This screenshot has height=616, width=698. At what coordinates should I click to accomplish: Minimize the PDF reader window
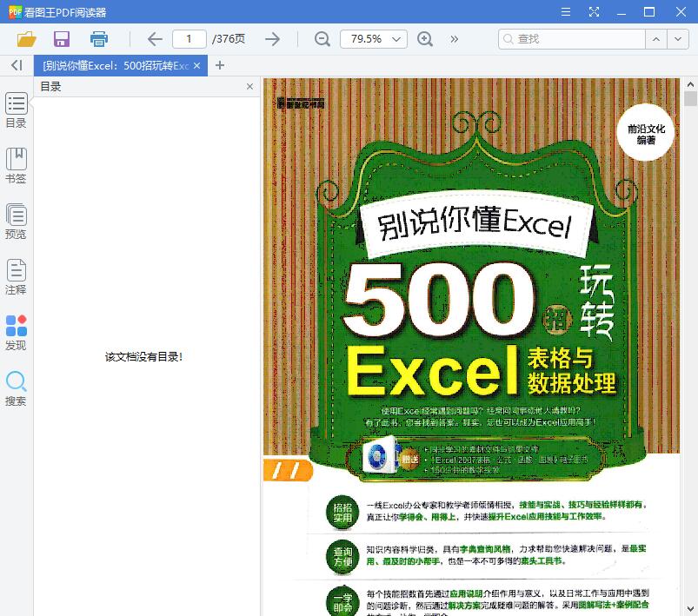(622, 12)
